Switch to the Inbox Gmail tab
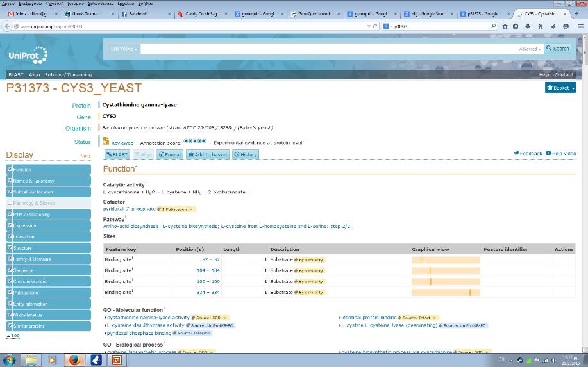This screenshot has height=367, width=588. [33, 14]
